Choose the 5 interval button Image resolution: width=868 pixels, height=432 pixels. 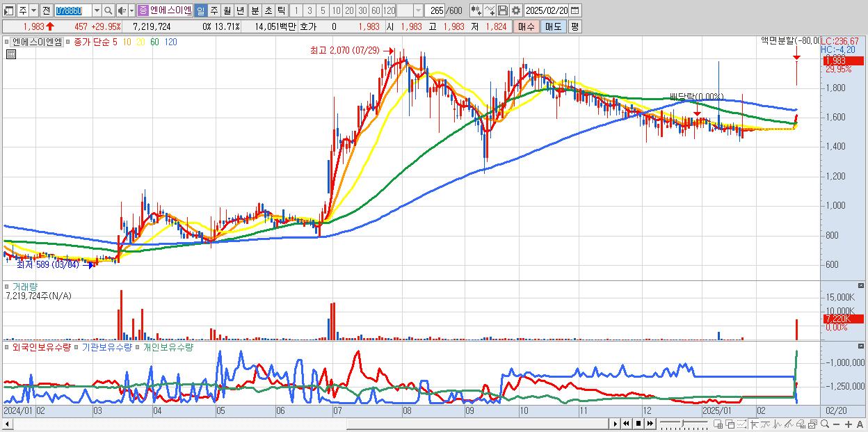pos(323,10)
